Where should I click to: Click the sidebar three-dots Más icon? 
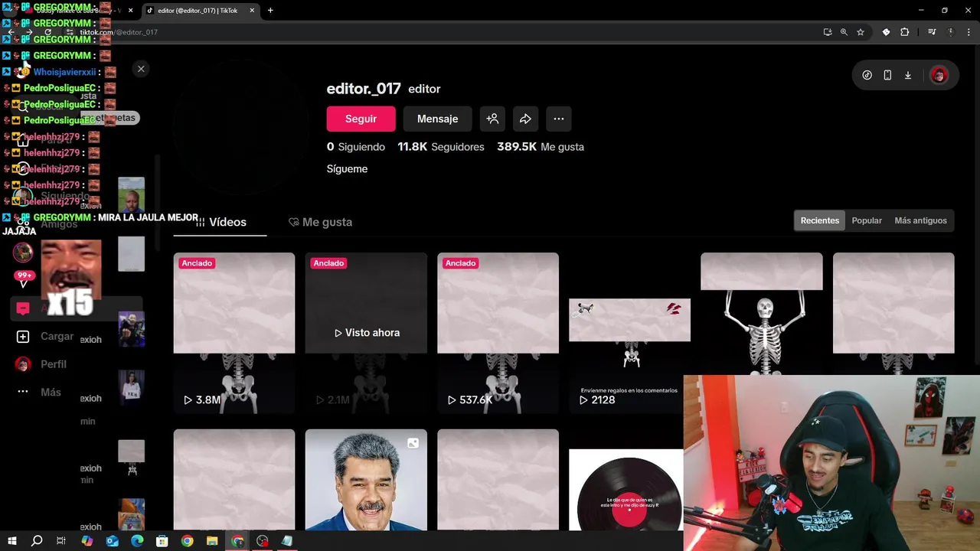point(23,392)
